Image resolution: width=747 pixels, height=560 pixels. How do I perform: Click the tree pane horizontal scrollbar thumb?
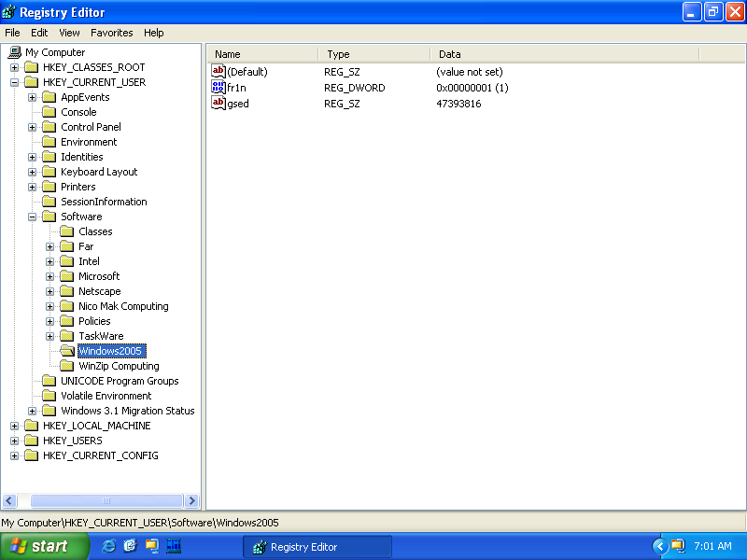pos(106,500)
